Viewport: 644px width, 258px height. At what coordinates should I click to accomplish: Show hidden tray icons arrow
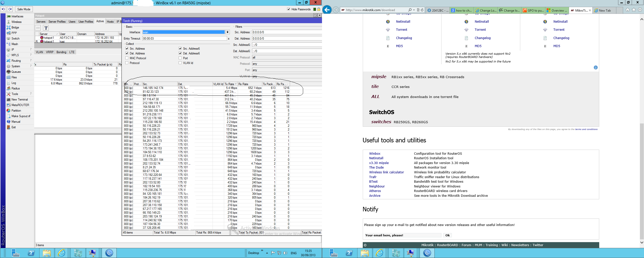tap(267, 253)
